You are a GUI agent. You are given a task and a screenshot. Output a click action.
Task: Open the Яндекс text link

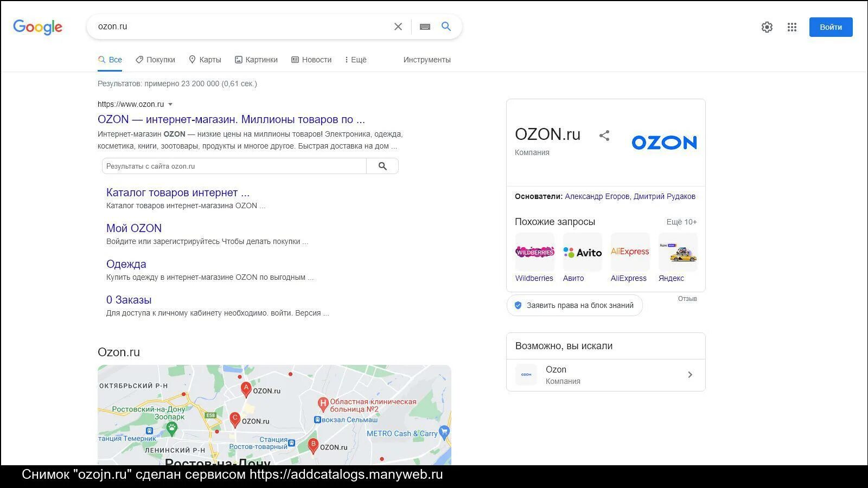click(671, 278)
